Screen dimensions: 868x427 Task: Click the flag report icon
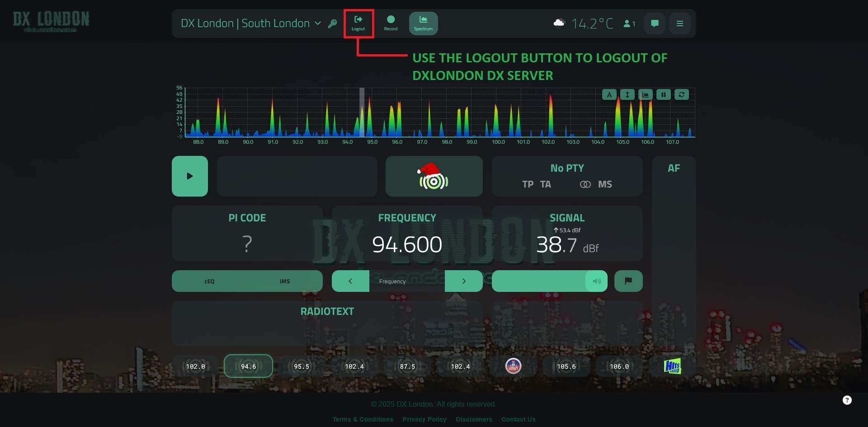click(628, 281)
